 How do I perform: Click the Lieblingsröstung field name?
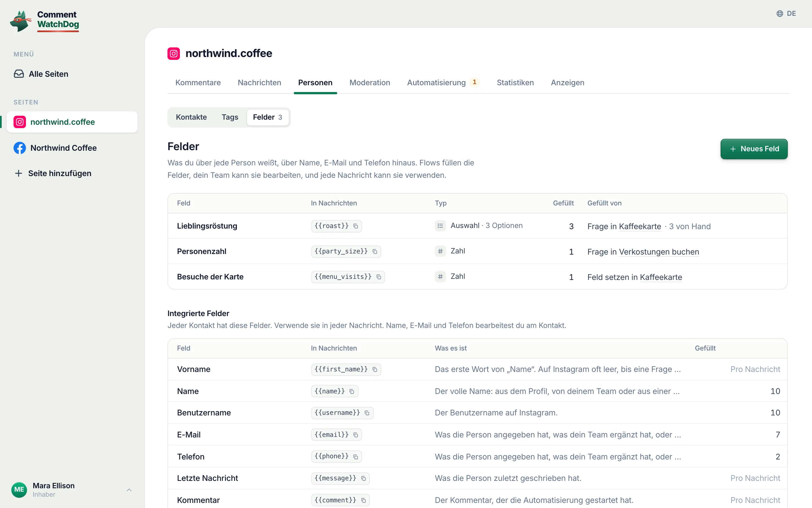(x=207, y=226)
